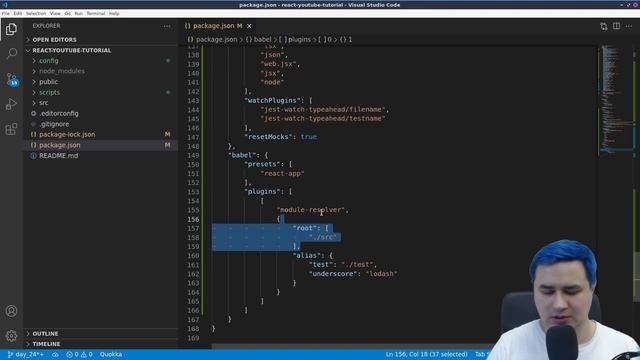
Task: Open the Selection menu
Action: click(x=36, y=13)
